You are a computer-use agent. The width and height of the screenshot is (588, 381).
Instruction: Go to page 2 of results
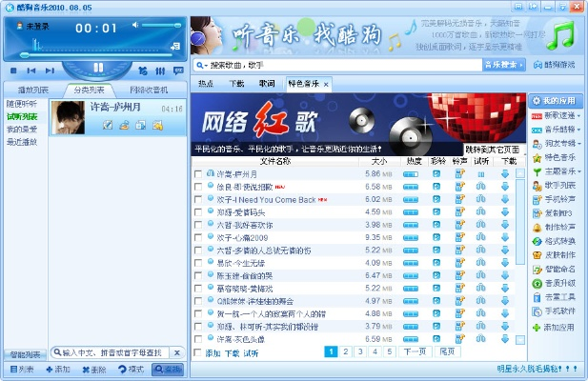345,351
